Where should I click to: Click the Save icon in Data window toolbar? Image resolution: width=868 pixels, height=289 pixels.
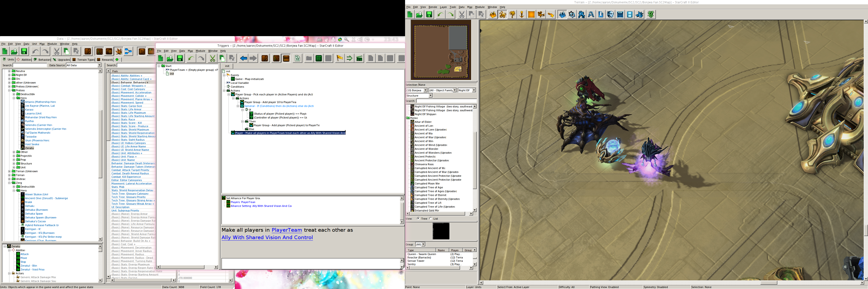pos(24,52)
